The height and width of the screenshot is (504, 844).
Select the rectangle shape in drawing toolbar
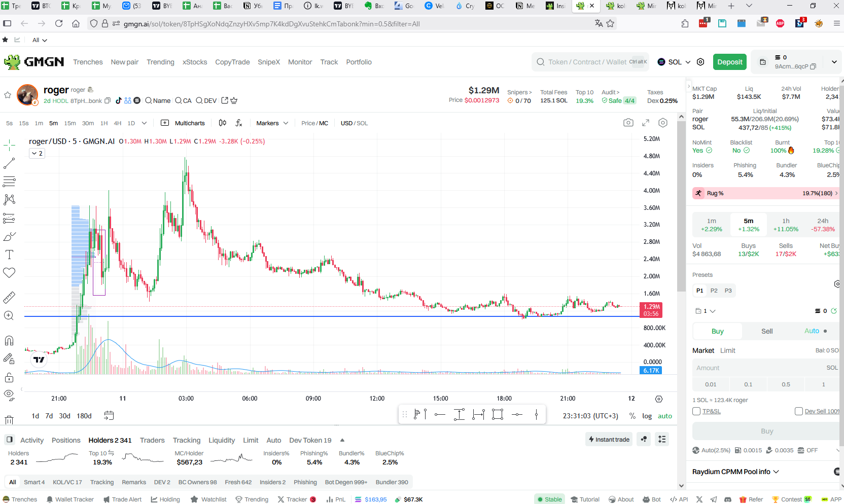[498, 415]
